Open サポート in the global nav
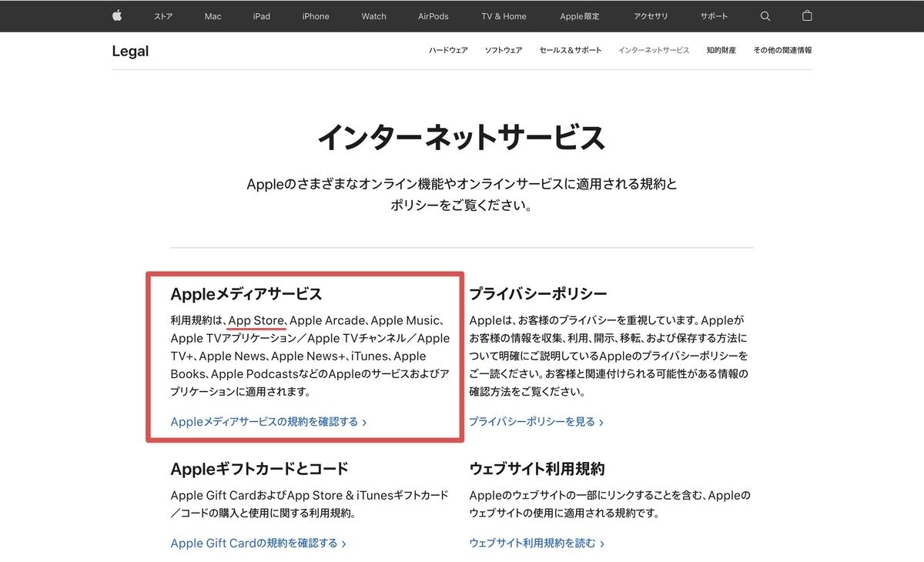This screenshot has width=924, height=562. 715,16
